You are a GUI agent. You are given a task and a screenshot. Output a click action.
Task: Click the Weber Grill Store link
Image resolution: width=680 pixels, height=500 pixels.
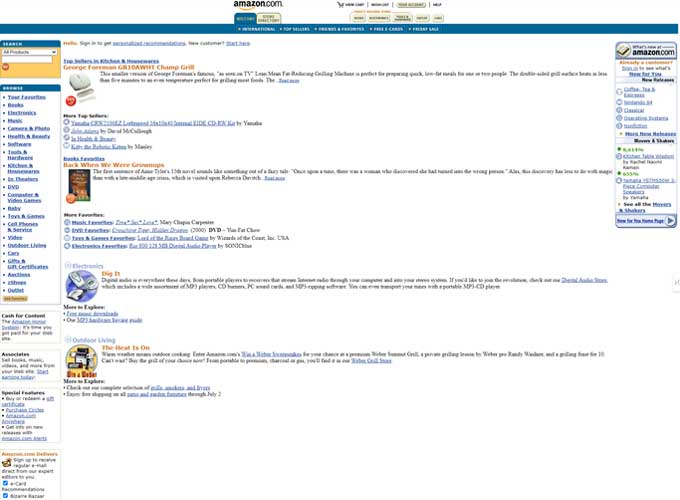coord(371,360)
